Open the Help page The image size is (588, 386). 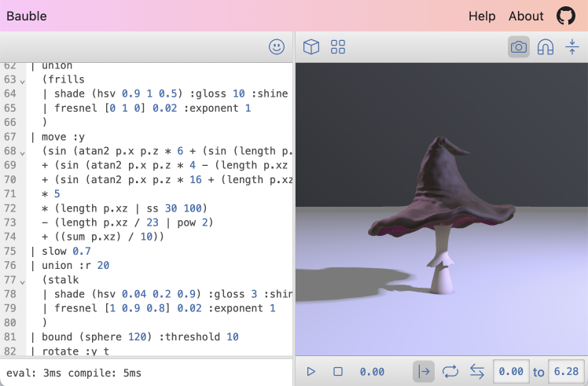(x=482, y=16)
